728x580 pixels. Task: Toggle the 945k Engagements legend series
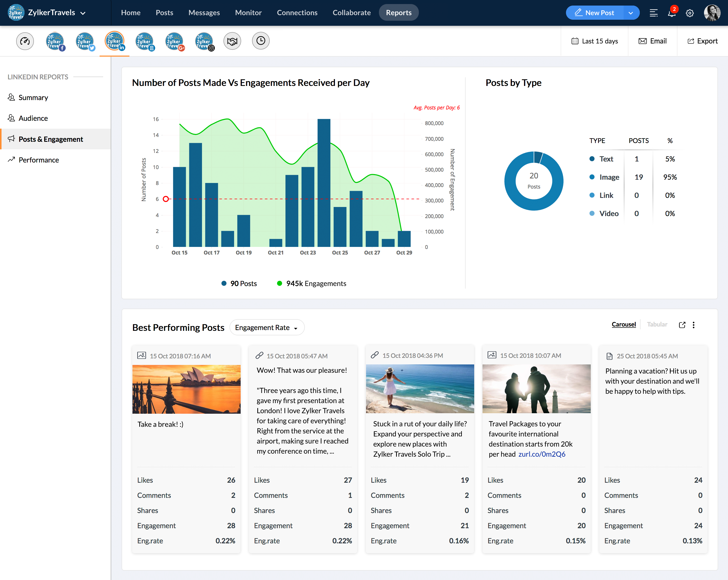coord(311,284)
